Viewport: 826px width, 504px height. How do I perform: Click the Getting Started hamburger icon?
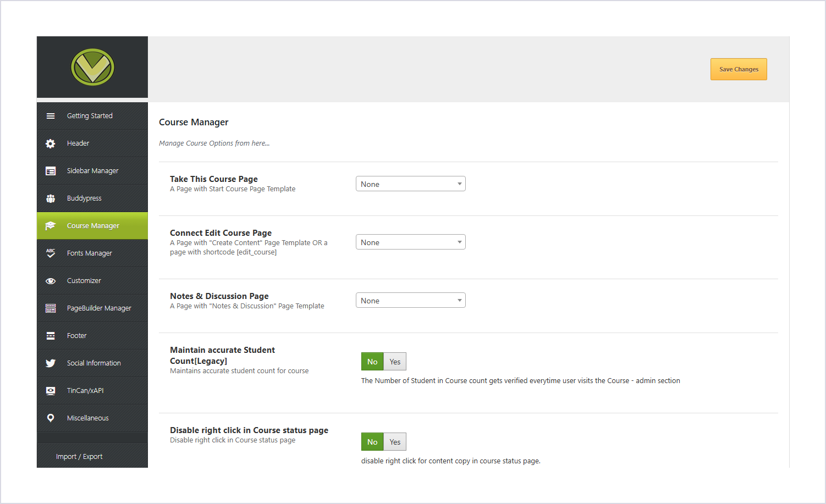point(51,116)
